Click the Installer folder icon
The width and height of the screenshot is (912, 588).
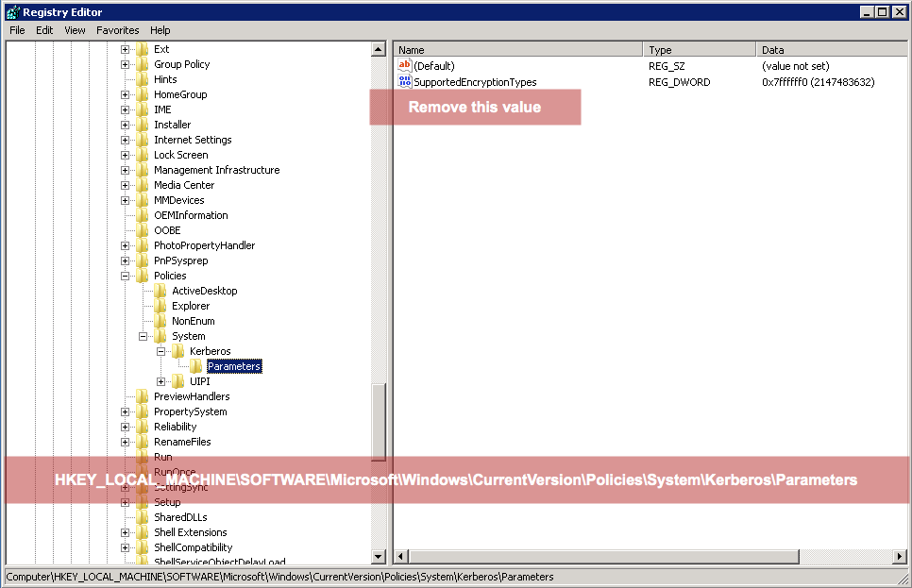pos(143,125)
